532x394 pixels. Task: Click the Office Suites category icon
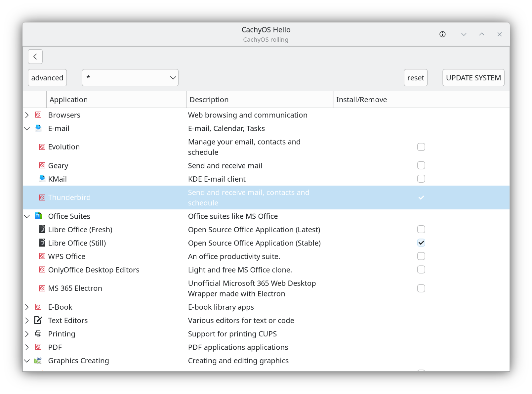(x=38, y=216)
